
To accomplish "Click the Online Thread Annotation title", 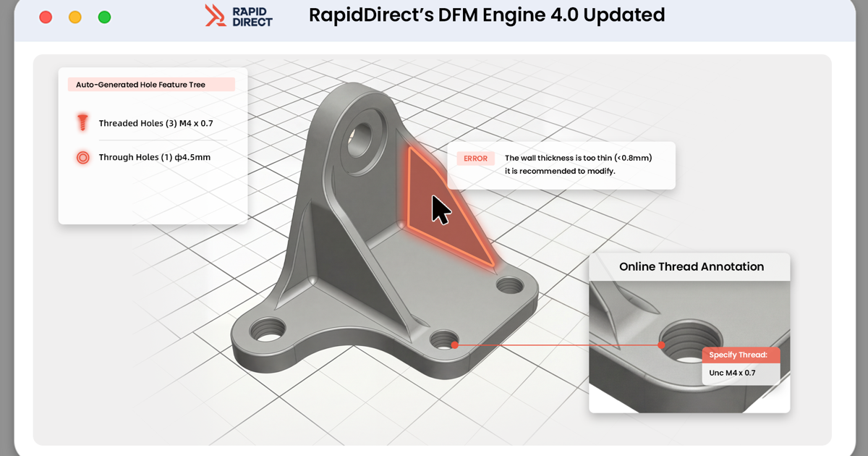I will [x=692, y=266].
